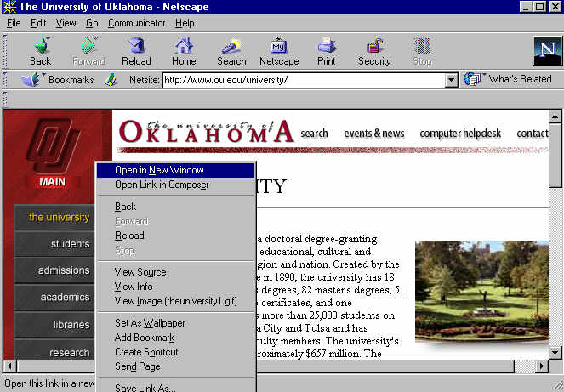Click the MAIN navigation button
This screenshot has width=564, height=392.
tap(53, 182)
